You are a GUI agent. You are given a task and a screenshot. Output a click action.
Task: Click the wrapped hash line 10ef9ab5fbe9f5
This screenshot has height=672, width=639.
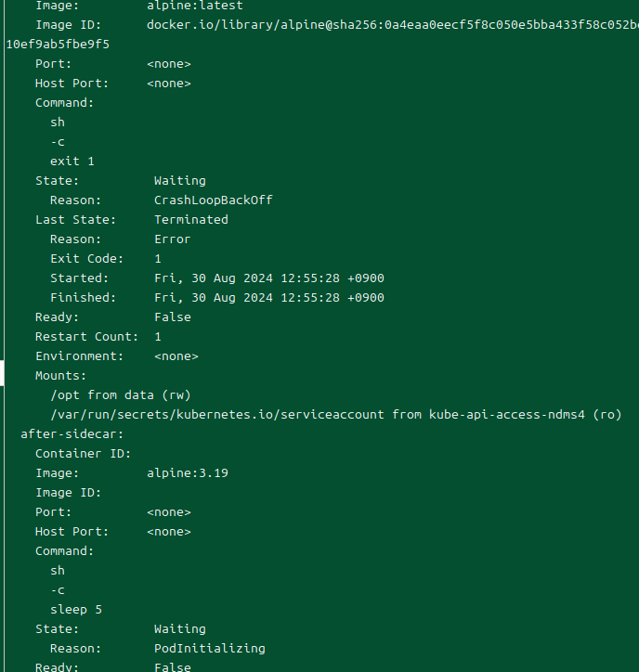click(58, 45)
